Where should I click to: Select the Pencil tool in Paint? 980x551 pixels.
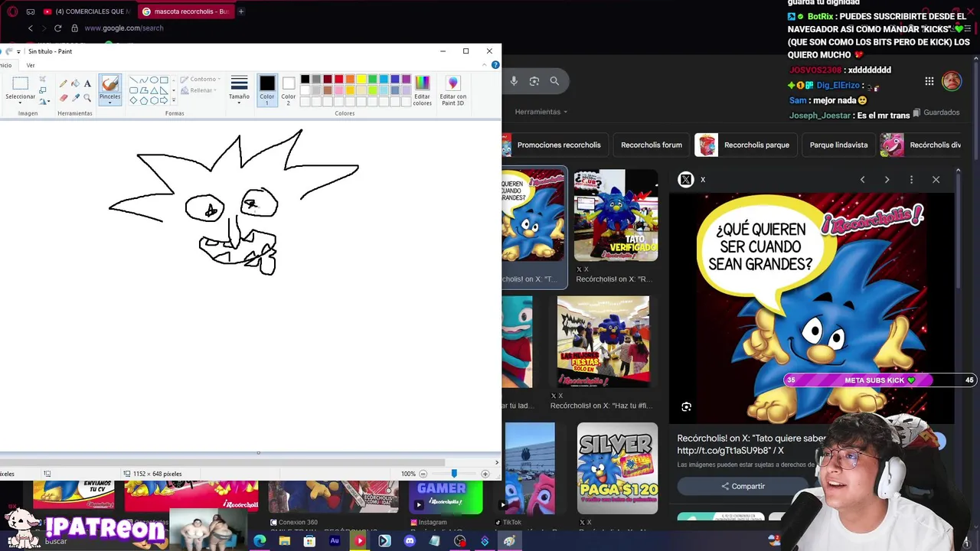(64, 83)
